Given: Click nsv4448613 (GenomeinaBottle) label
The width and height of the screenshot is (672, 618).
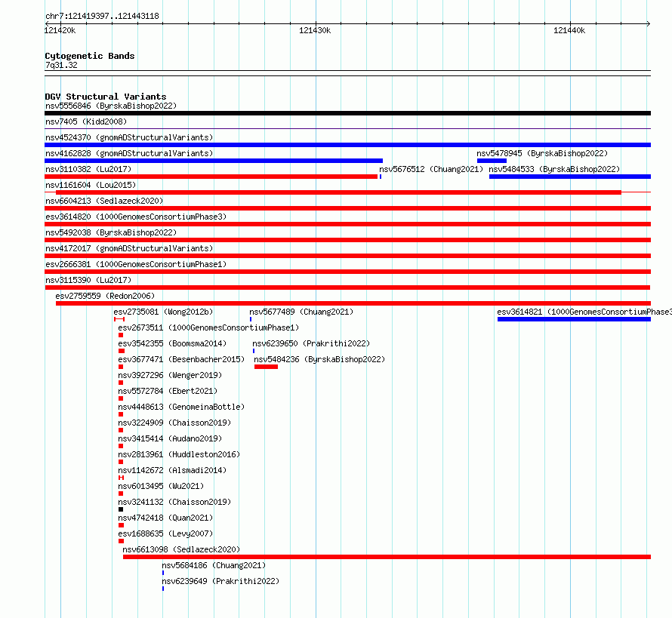Looking at the screenshot, I should click(x=181, y=407).
